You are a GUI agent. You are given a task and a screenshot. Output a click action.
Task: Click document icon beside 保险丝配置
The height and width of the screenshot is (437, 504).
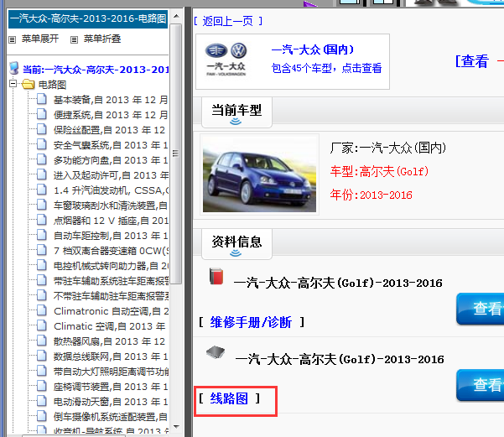(x=41, y=129)
